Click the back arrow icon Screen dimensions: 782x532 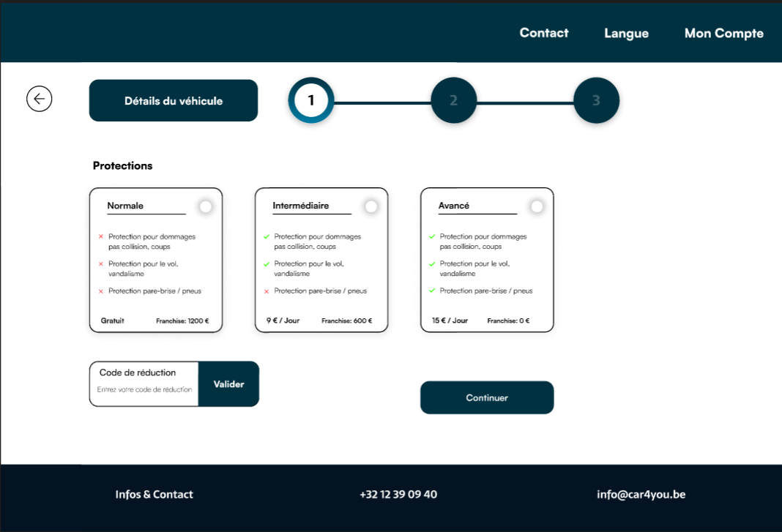[40, 99]
